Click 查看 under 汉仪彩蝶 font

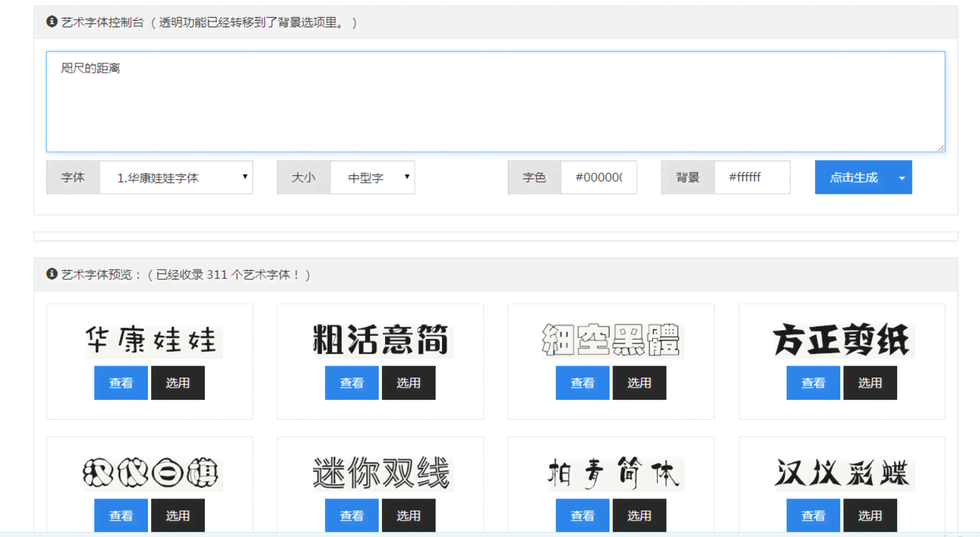click(813, 515)
